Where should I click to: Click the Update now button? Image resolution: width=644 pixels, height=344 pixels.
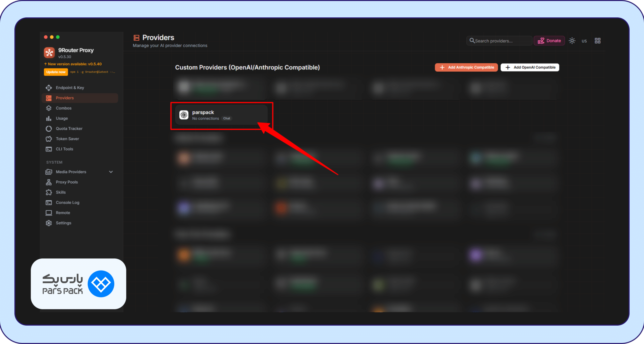tap(56, 72)
